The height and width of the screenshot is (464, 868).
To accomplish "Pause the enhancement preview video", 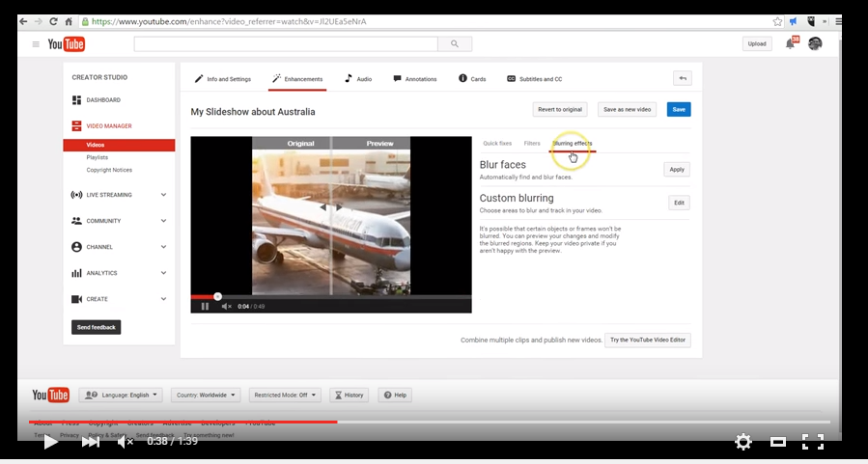I will 205,306.
